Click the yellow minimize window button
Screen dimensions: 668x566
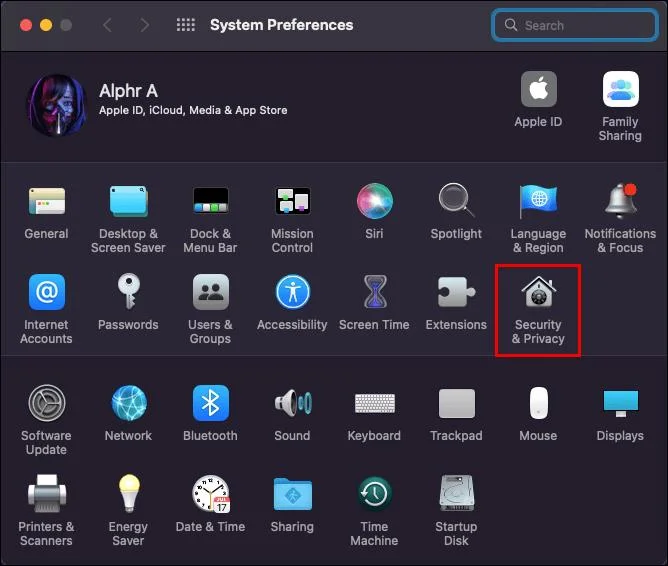[x=46, y=25]
